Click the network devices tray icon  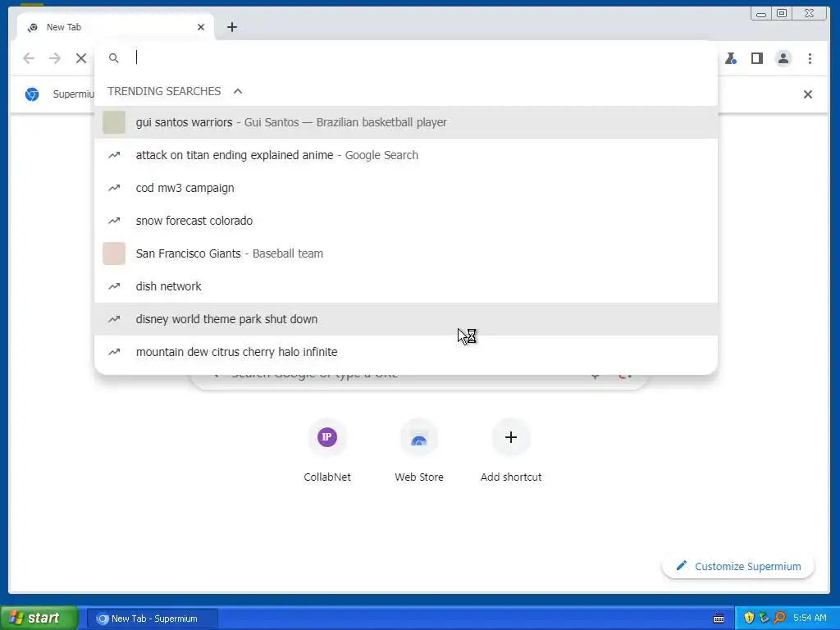[765, 619]
